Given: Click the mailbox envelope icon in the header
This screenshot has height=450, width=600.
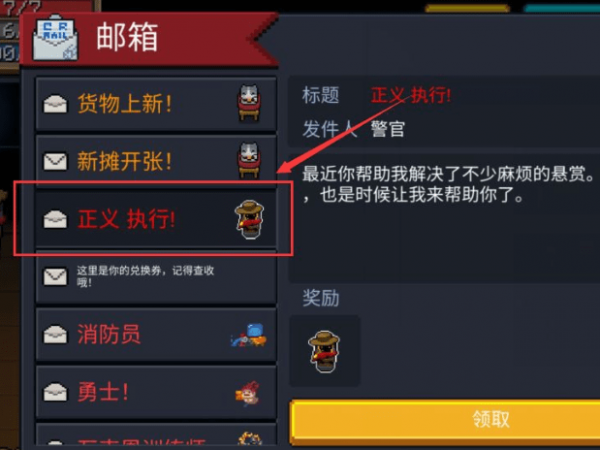Looking at the screenshot, I should [x=55, y=38].
